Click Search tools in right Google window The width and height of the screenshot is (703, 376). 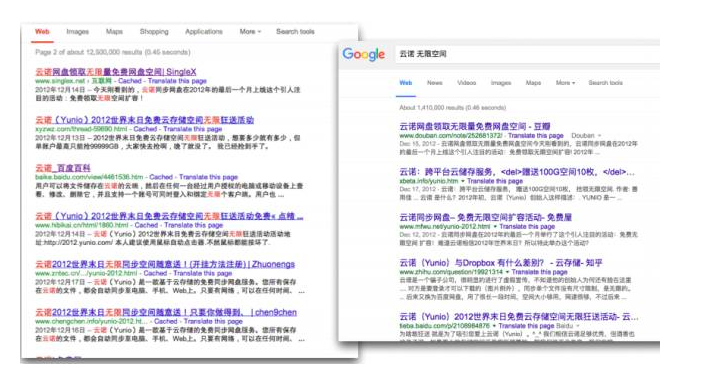click(x=605, y=82)
